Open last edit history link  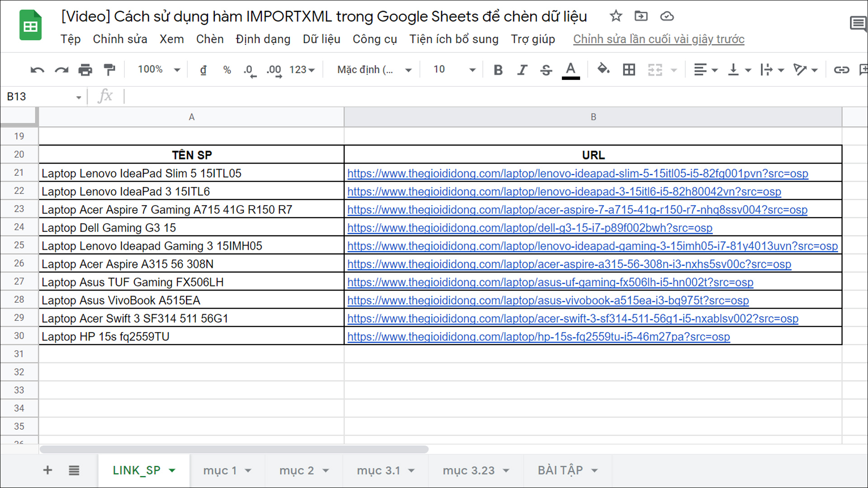click(659, 39)
